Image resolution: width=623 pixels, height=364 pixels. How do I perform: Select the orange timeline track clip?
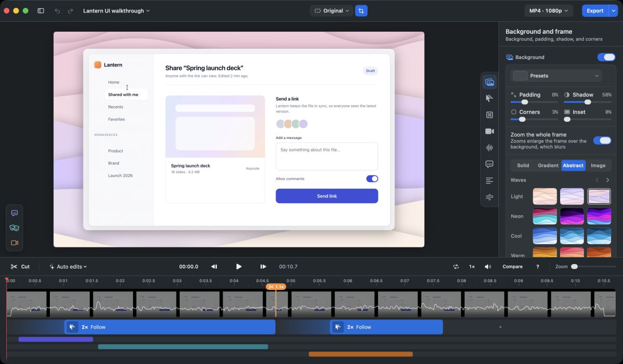pyautogui.click(x=361, y=354)
